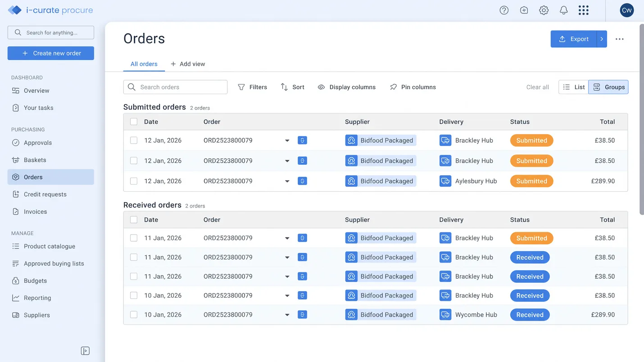This screenshot has width=644, height=362.
Task: Open Product catalogue in the sidebar
Action: pyautogui.click(x=50, y=246)
